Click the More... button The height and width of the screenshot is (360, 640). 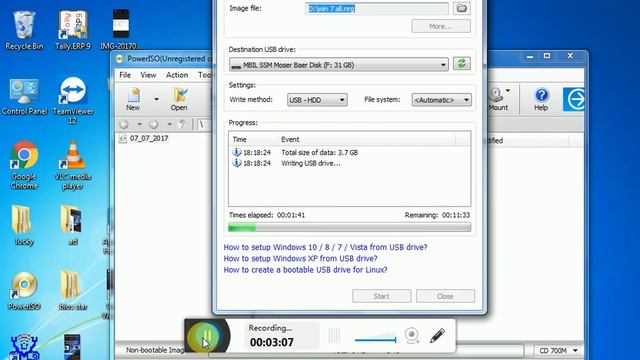[x=441, y=26]
